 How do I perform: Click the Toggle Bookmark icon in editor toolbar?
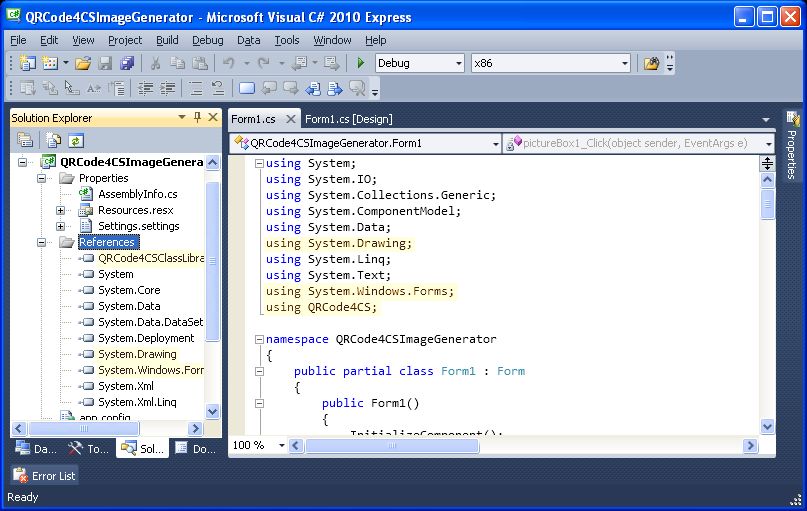246,89
